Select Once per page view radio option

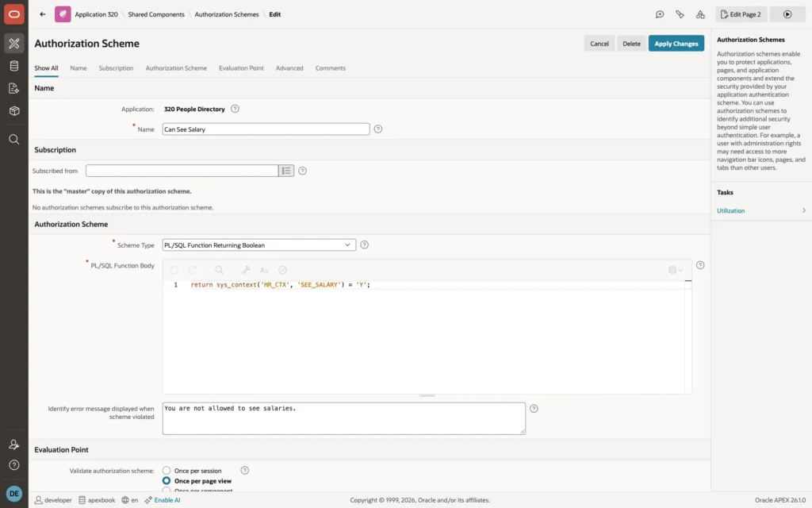[167, 480]
